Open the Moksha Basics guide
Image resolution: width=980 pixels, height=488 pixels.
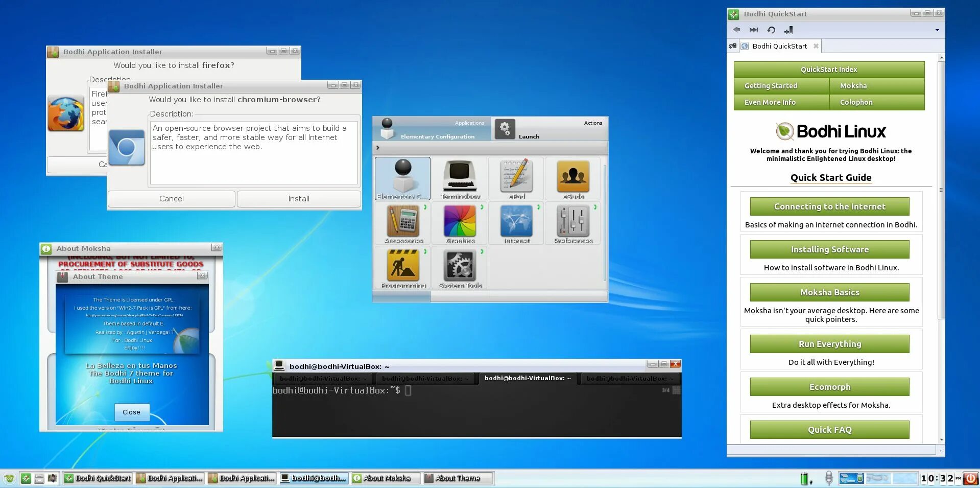(829, 292)
